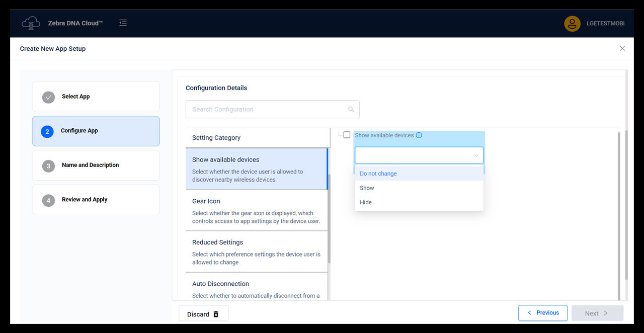The image size is (644, 333).
Task: Click the checkmark circle on the Select App step
Action: [48, 97]
